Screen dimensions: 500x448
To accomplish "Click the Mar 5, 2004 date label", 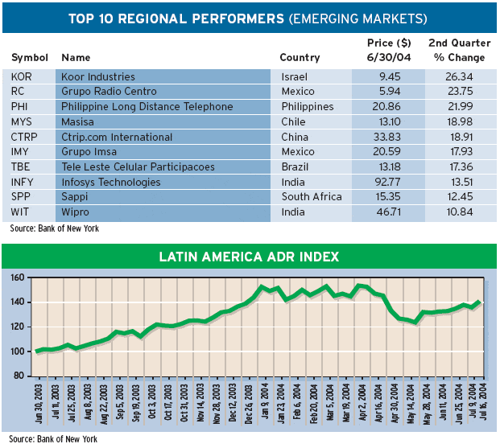I will (330, 402).
